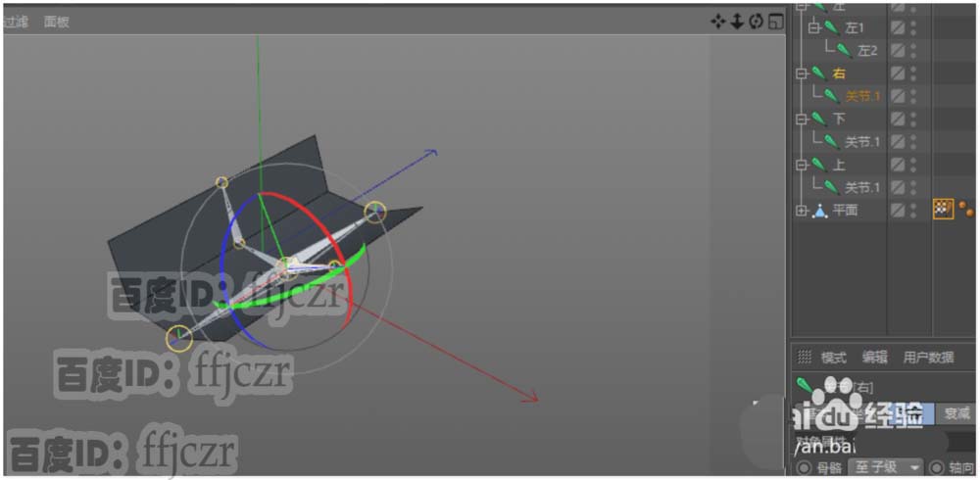Click the viewport move camera icon
This screenshot has height=480, width=980.
(x=717, y=22)
